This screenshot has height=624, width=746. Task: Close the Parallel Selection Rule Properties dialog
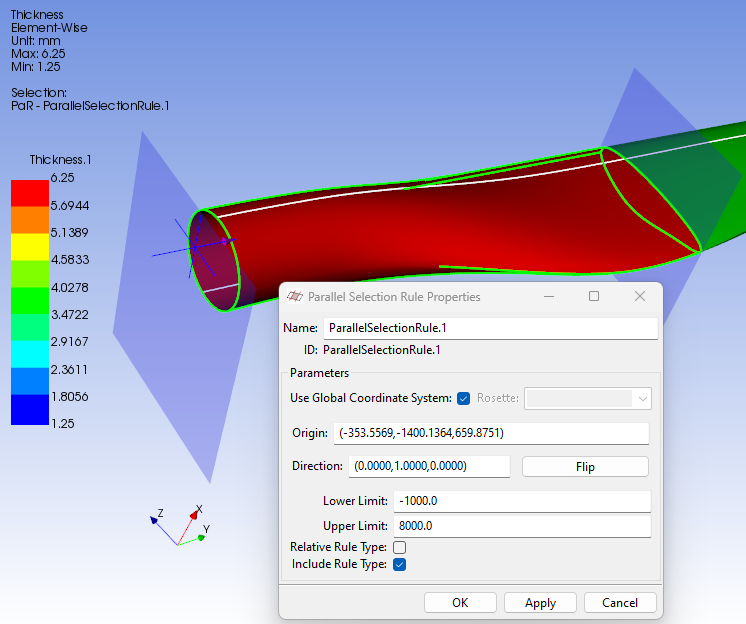click(x=640, y=297)
